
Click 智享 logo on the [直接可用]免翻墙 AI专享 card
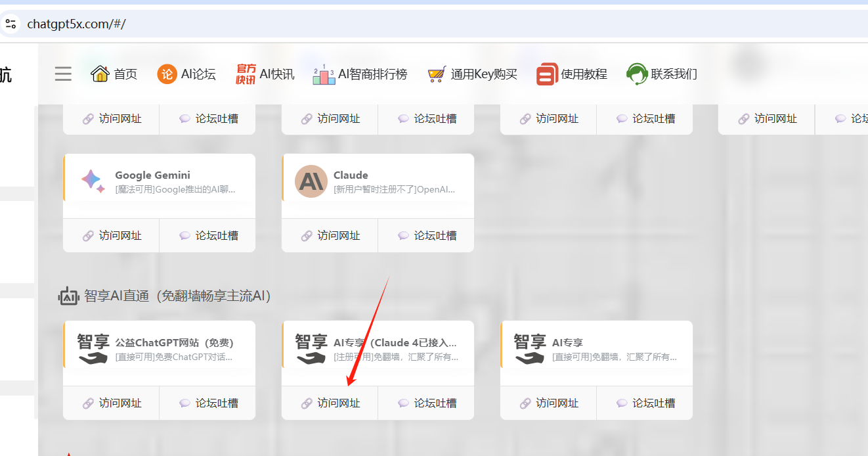(x=530, y=348)
